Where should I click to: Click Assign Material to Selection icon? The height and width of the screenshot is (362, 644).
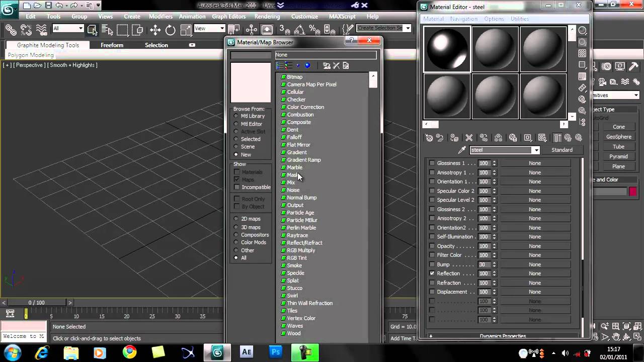[454, 138]
